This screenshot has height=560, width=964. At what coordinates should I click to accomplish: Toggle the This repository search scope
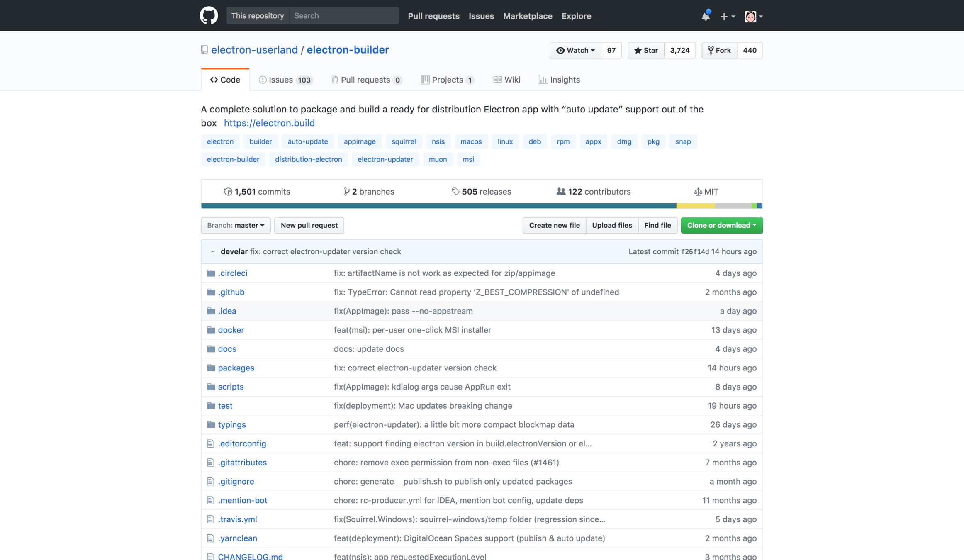click(x=258, y=16)
